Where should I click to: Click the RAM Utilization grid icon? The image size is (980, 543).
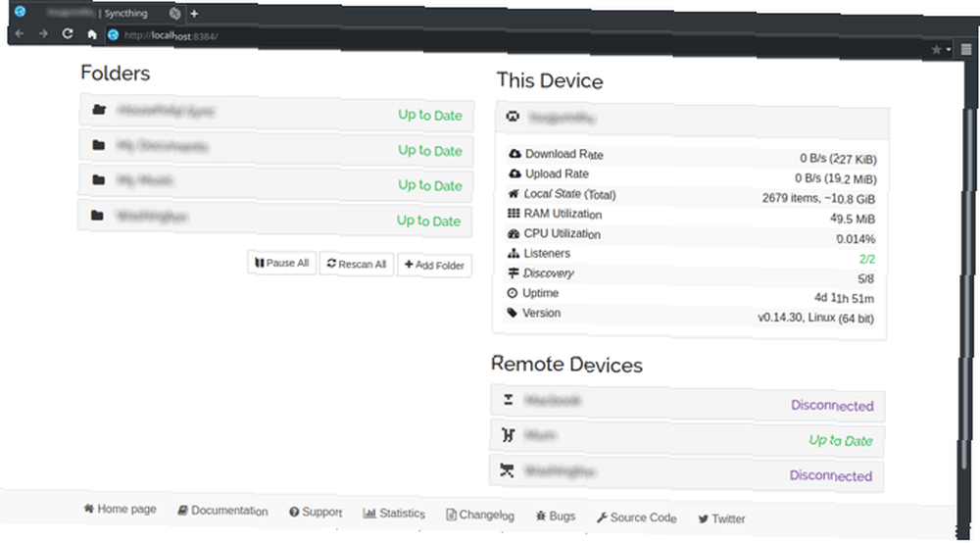514,213
